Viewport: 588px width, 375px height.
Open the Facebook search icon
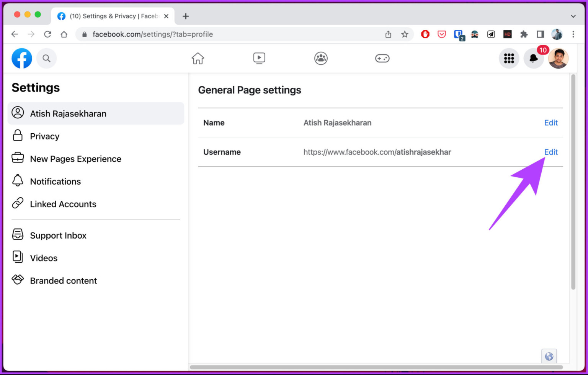46,59
